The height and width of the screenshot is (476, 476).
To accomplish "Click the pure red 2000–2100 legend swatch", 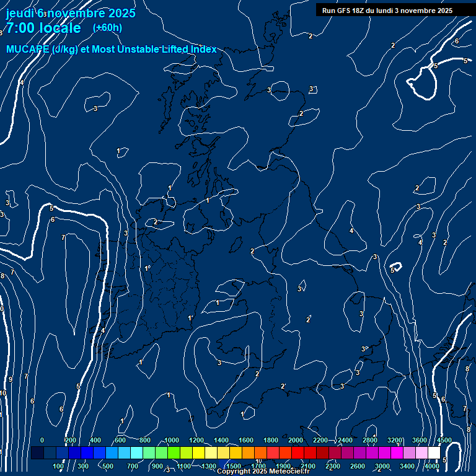I will click(297, 452).
